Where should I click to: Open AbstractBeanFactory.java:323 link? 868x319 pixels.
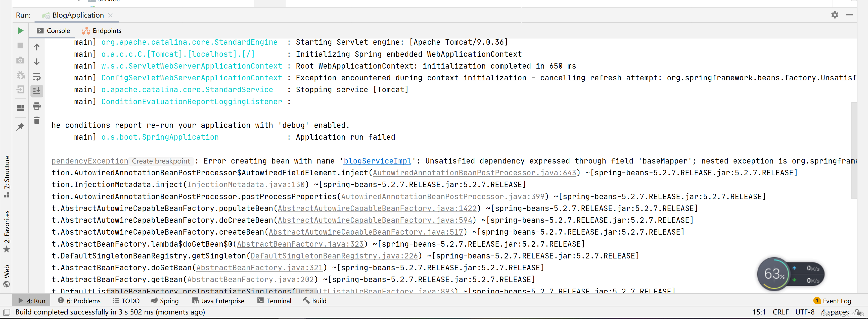tap(300, 244)
